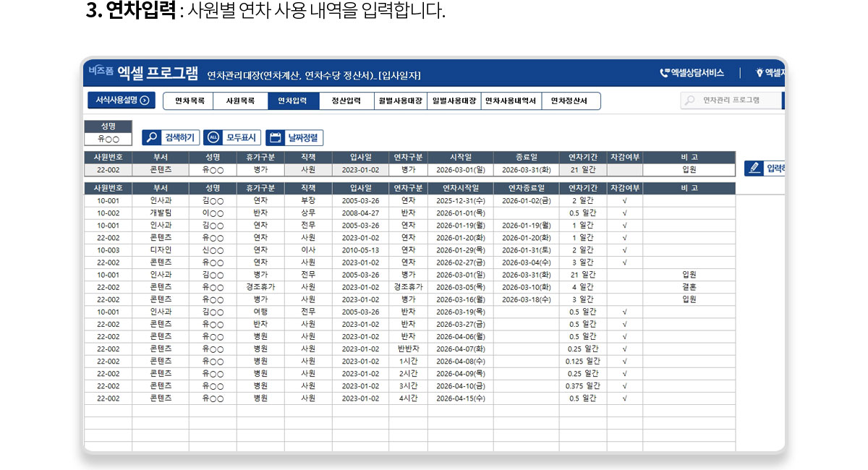Click the search icon in 연차관리 프로그램 box
The image size is (868, 470).
[x=691, y=101]
